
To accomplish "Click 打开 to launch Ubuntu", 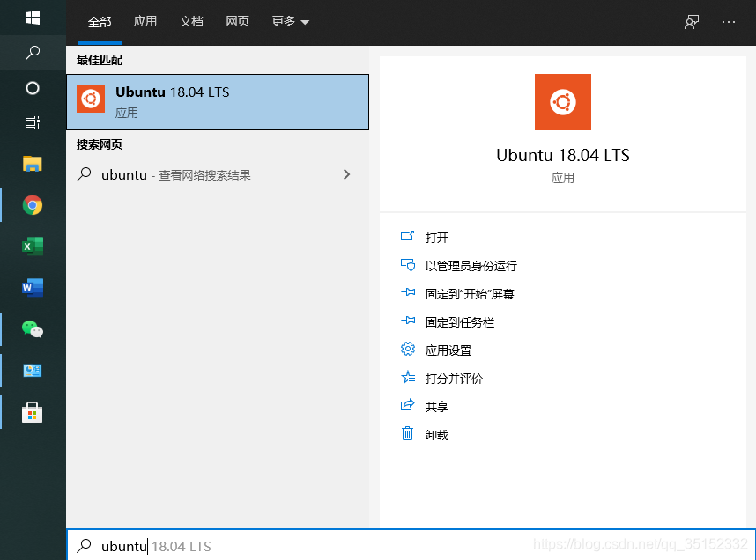I will pos(437,238).
